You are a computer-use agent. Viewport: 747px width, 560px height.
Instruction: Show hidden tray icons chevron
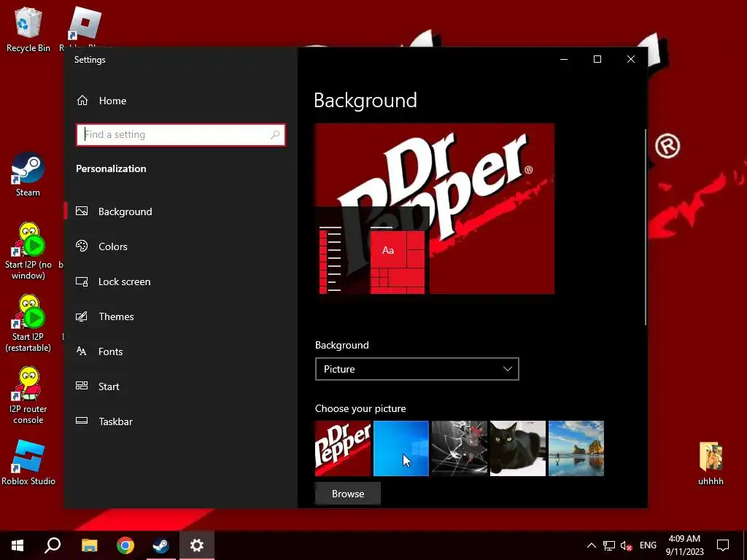point(591,545)
